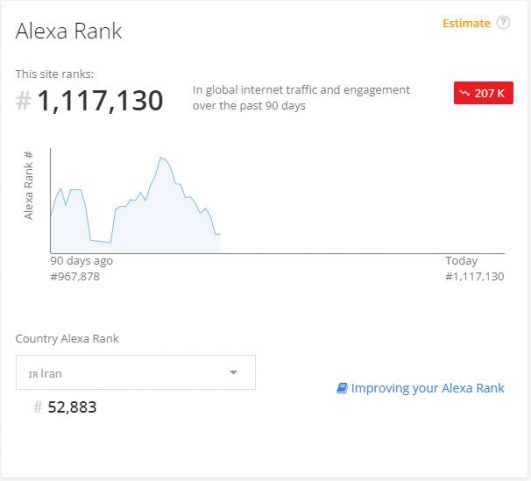This screenshot has height=481, width=531.
Task: Click the hash icon before global rank
Action: (x=24, y=101)
